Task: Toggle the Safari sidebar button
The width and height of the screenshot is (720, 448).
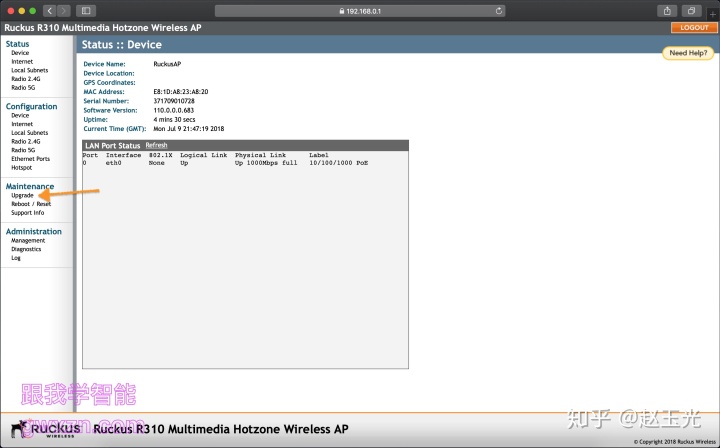Action: [x=86, y=11]
